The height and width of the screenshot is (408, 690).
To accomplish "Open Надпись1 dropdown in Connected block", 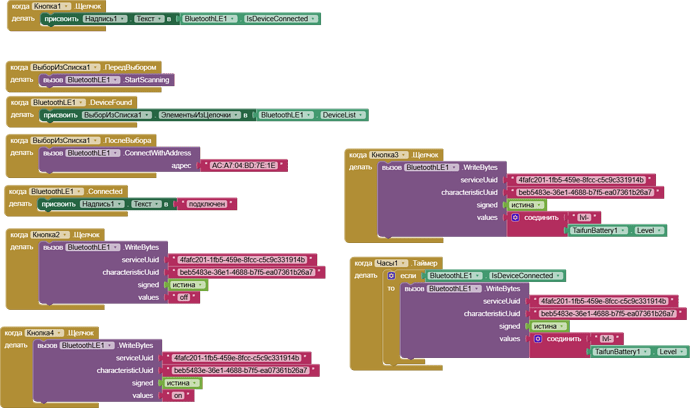I will click(x=103, y=204).
